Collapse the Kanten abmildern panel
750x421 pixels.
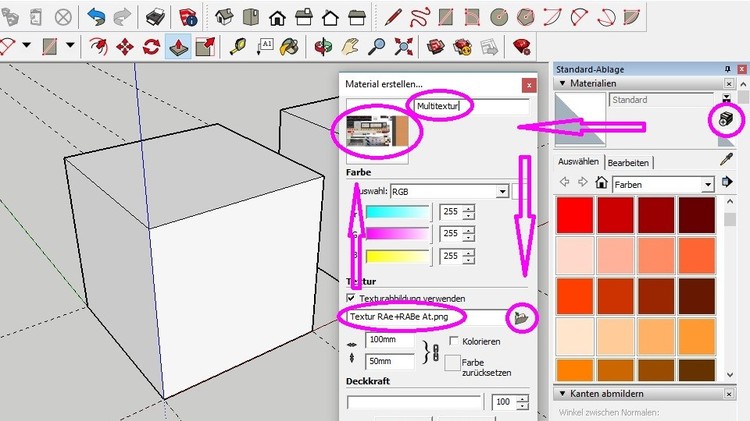[563, 394]
